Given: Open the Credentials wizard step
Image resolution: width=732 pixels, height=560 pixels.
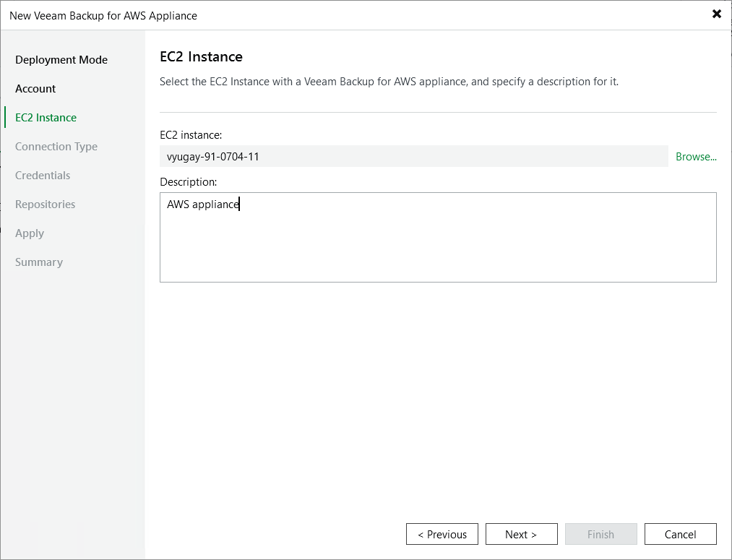Looking at the screenshot, I should point(43,176).
